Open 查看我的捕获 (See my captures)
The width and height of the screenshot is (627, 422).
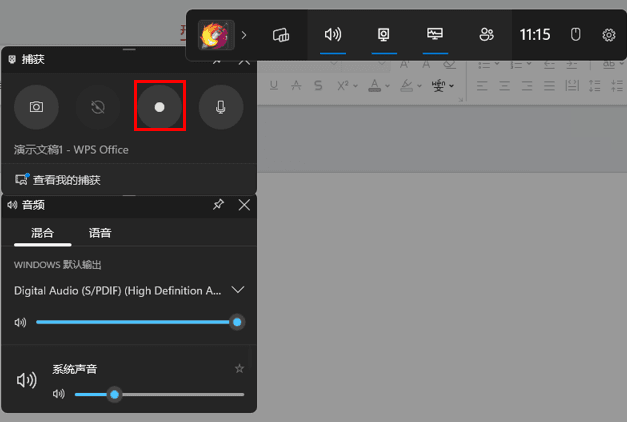tap(66, 180)
